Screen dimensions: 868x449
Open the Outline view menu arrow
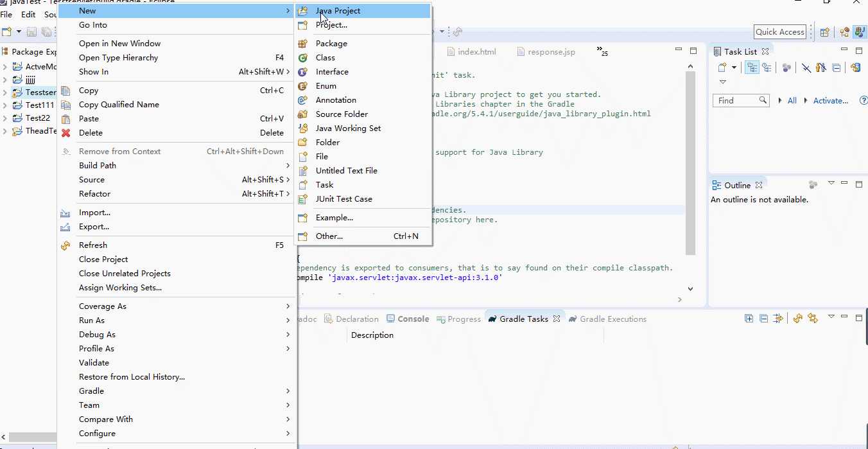click(x=831, y=184)
